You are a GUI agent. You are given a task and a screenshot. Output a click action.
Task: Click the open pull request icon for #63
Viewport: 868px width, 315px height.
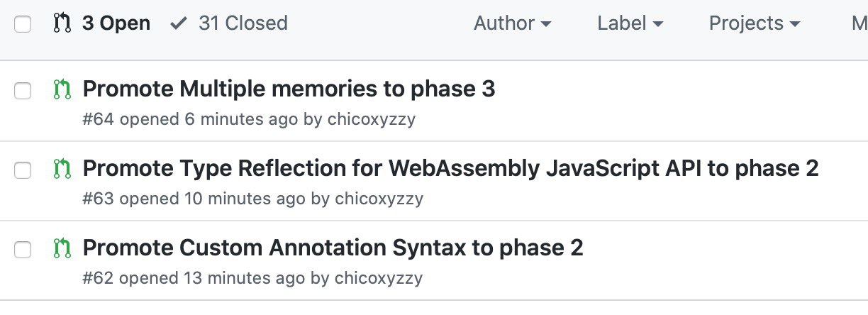click(62, 170)
